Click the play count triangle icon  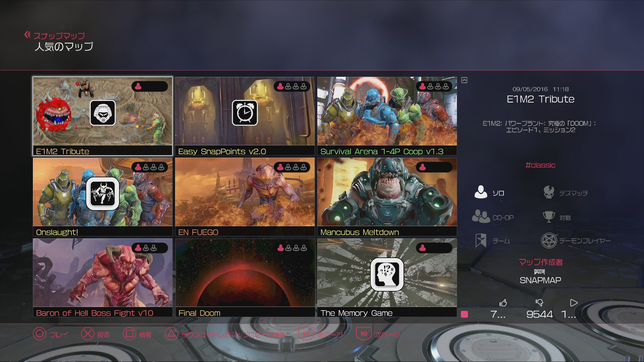[x=574, y=303]
